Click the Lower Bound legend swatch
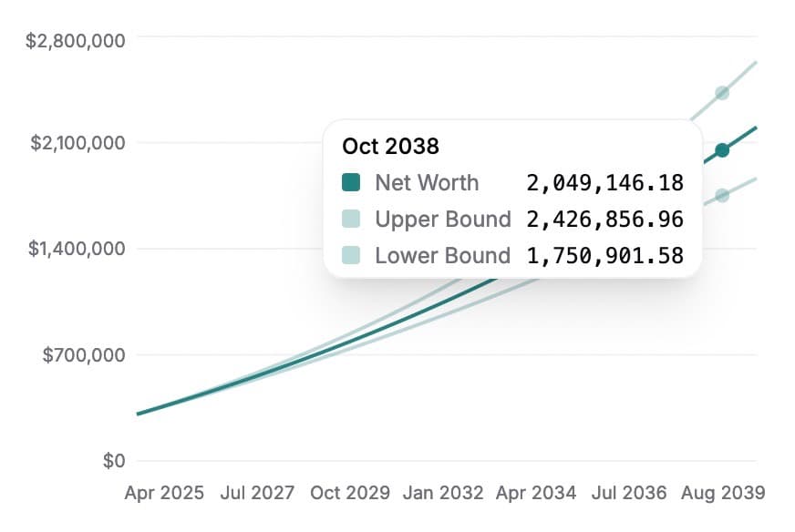 (351, 255)
